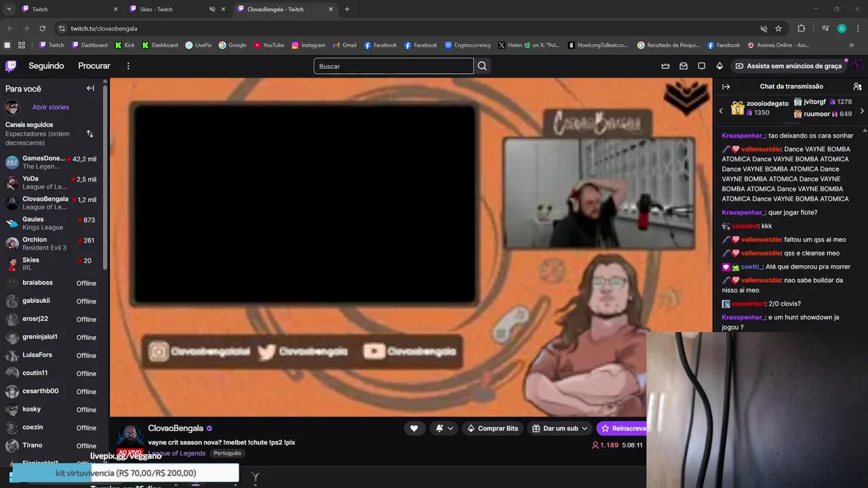Show next gift leaderboard entry

coord(862,110)
